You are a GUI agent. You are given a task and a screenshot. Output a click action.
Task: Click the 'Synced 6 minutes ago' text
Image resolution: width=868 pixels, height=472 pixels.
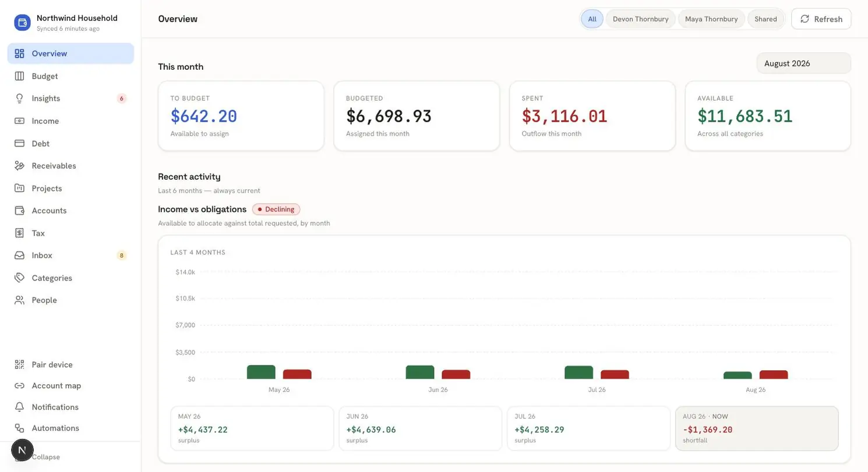coord(68,29)
